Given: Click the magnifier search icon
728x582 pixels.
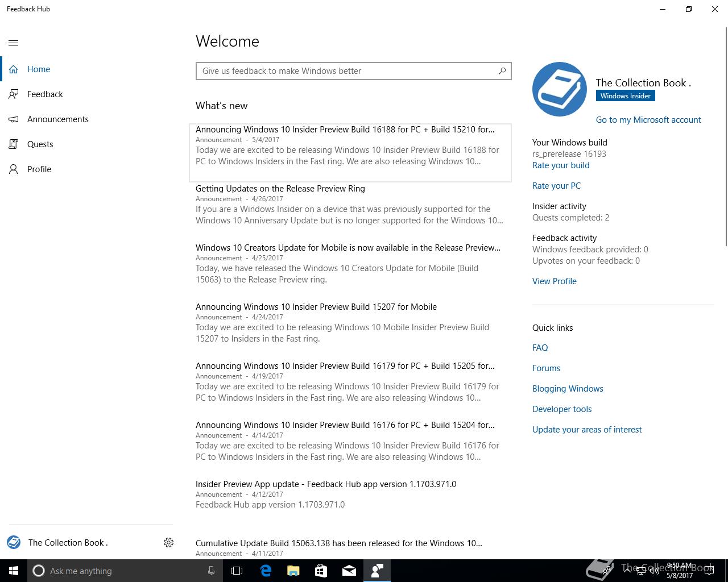Looking at the screenshot, I should coord(502,71).
